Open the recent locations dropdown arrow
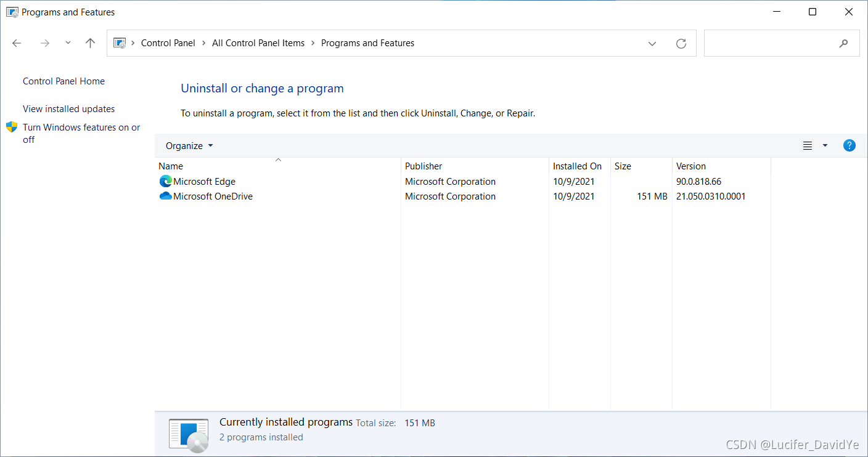The width and height of the screenshot is (868, 457). tap(68, 43)
